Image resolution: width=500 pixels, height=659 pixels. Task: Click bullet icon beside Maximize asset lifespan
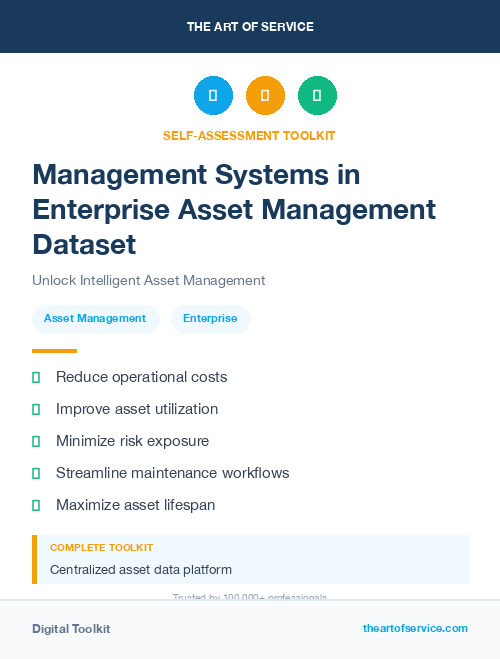[x=36, y=505]
